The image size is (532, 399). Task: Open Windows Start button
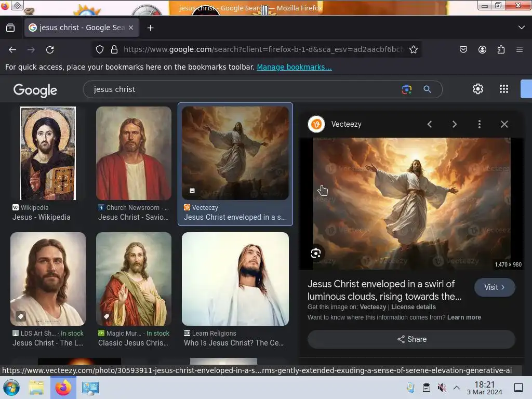click(11, 388)
